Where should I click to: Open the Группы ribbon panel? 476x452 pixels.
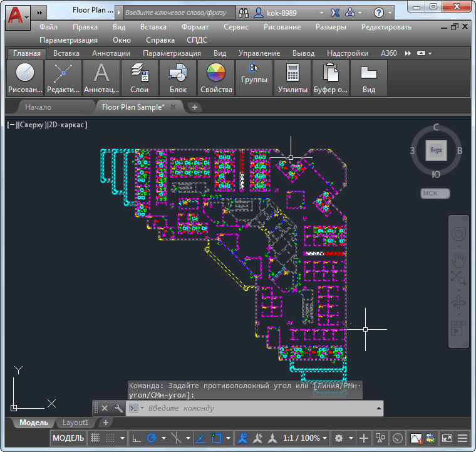pos(254,78)
